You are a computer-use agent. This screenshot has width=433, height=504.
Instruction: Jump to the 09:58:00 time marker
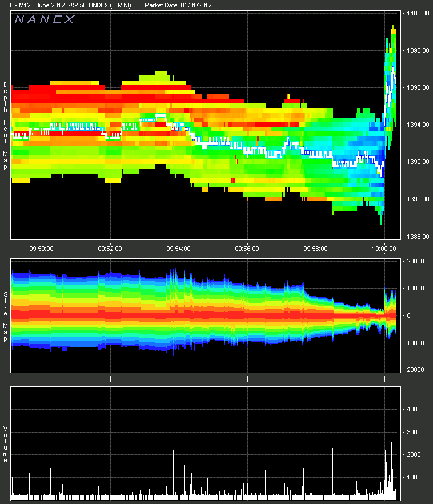click(315, 249)
